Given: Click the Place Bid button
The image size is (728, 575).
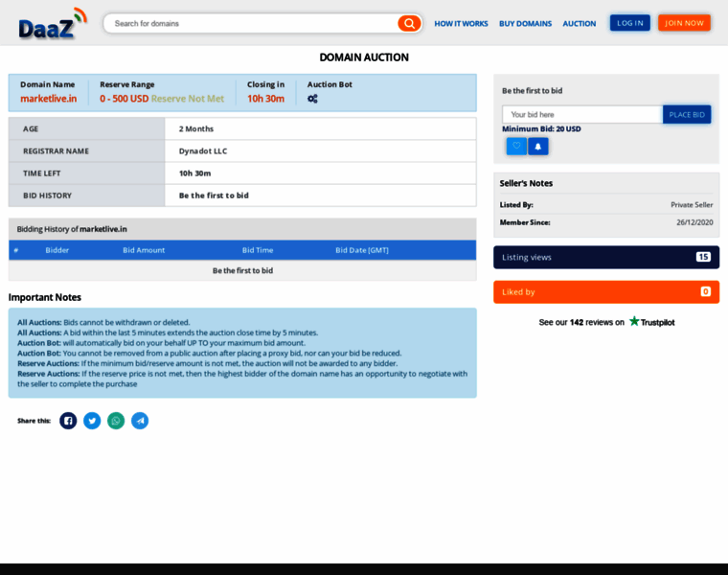Looking at the screenshot, I should (x=687, y=114).
